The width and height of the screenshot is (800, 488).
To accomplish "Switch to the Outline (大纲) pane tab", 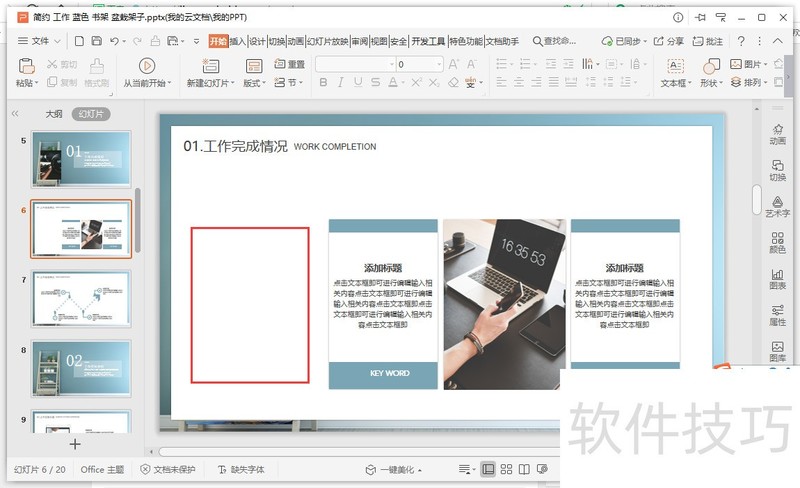I will [54, 114].
